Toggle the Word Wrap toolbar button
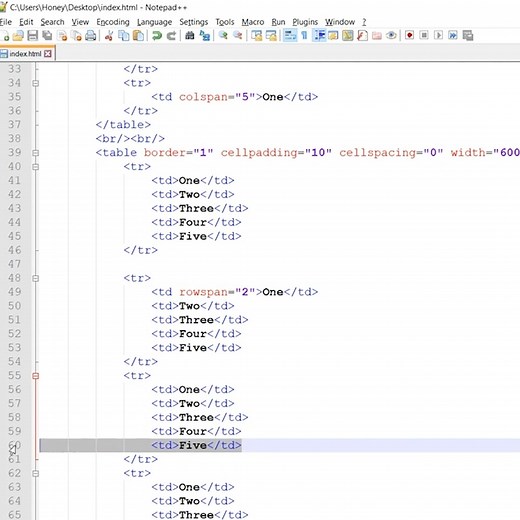Screen dimensions: 520x520 pos(290,35)
